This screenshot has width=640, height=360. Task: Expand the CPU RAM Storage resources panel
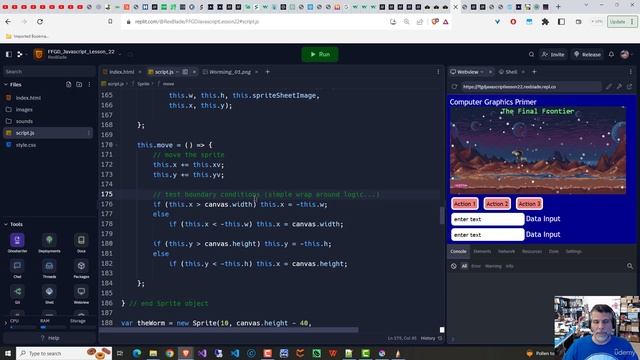6,323
